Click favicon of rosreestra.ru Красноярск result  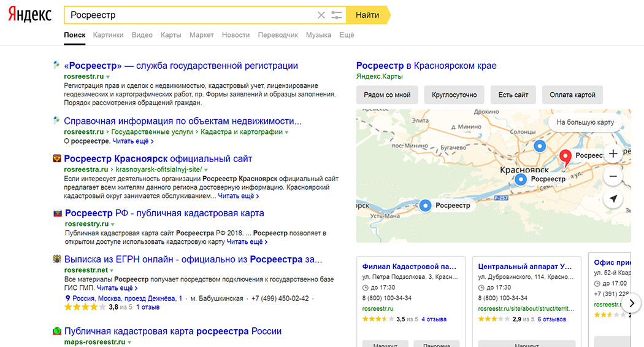57,158
